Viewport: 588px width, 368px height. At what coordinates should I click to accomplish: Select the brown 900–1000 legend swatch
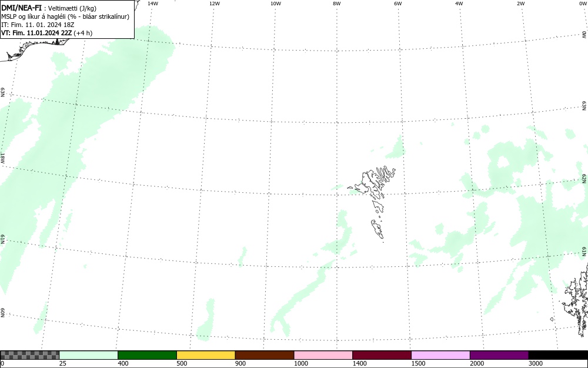(x=265, y=355)
